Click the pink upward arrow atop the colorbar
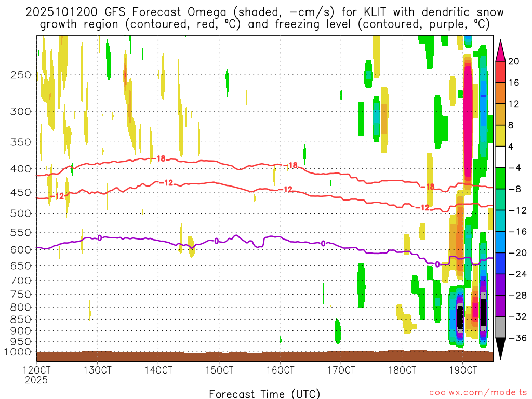 coord(500,51)
